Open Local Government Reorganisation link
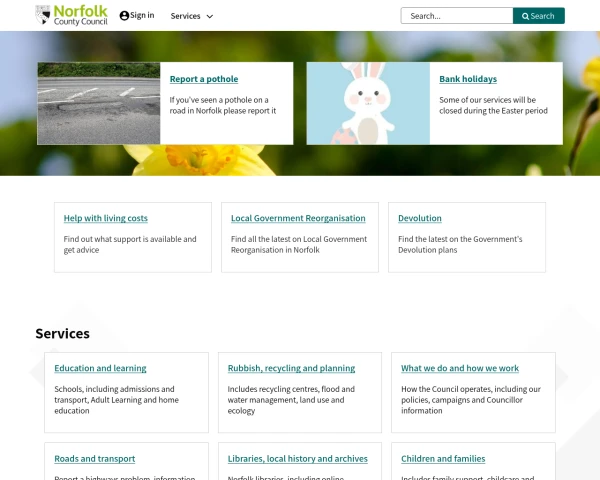The width and height of the screenshot is (600, 480). pos(298,218)
